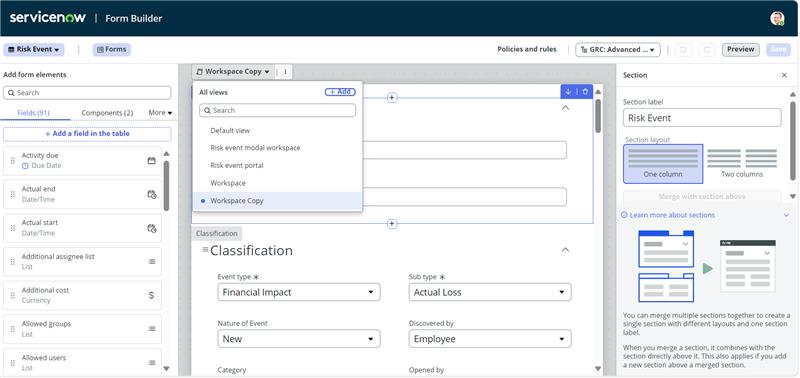Image resolution: width=800 pixels, height=378 pixels.
Task: Click Add a field in the table
Action: click(x=87, y=134)
